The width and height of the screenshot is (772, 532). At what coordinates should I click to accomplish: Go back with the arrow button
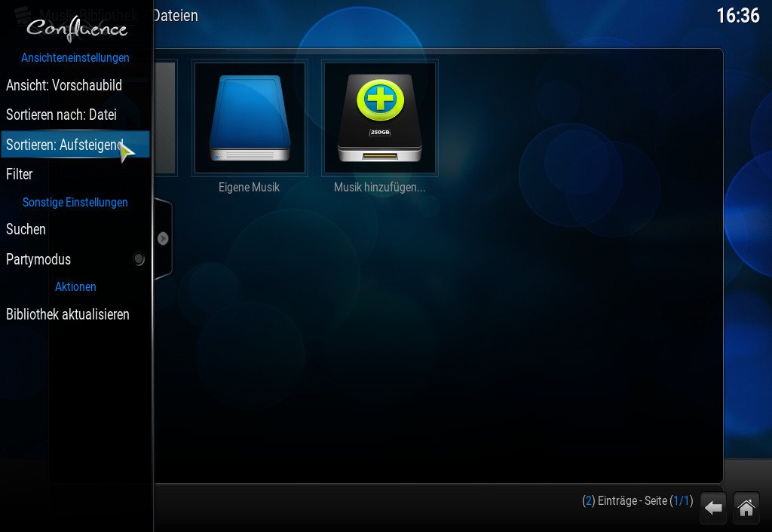pyautogui.click(x=713, y=507)
